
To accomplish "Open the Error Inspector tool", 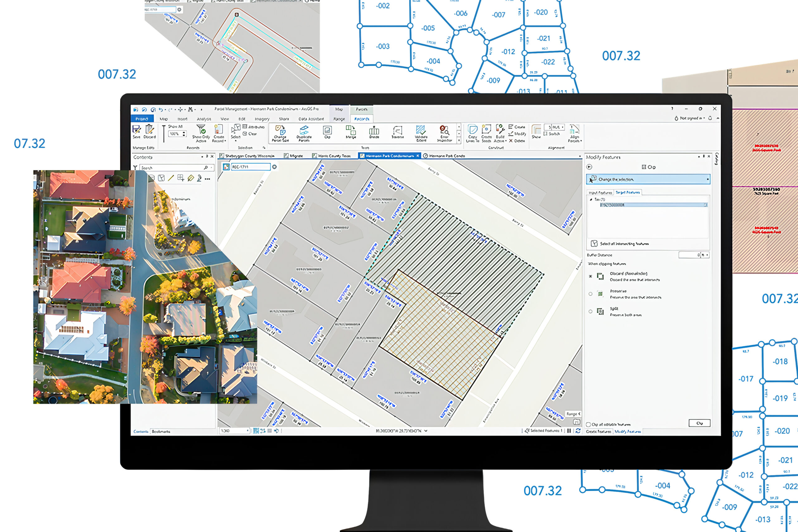I will click(x=444, y=131).
